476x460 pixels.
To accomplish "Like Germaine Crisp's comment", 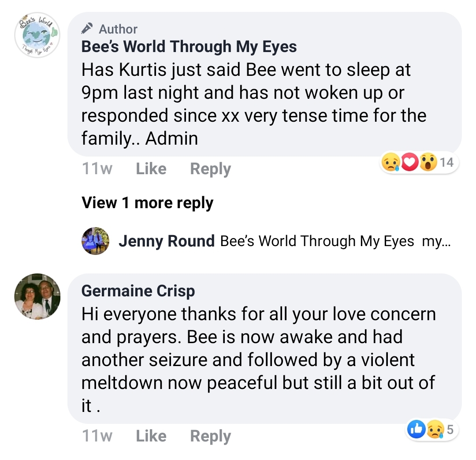I will pyautogui.click(x=151, y=436).
